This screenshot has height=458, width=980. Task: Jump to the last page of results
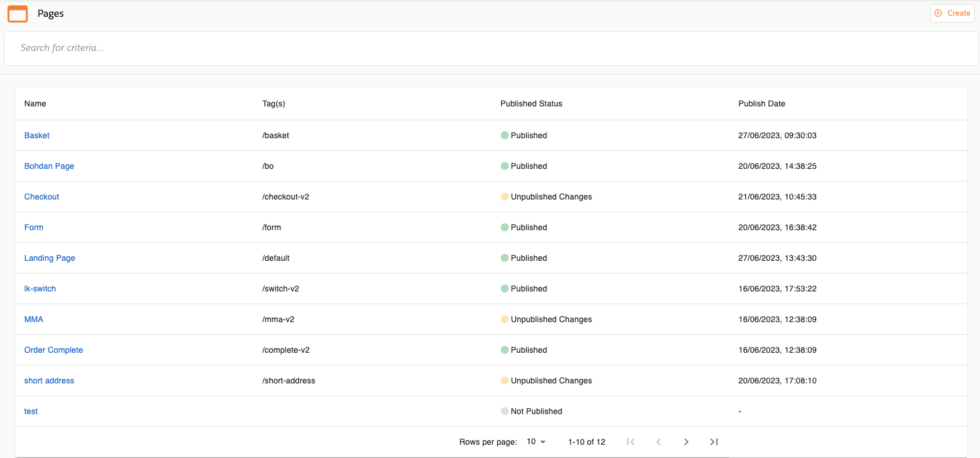click(714, 442)
